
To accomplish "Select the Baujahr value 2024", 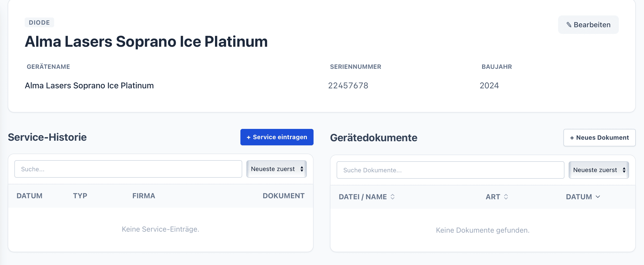I will click(489, 86).
